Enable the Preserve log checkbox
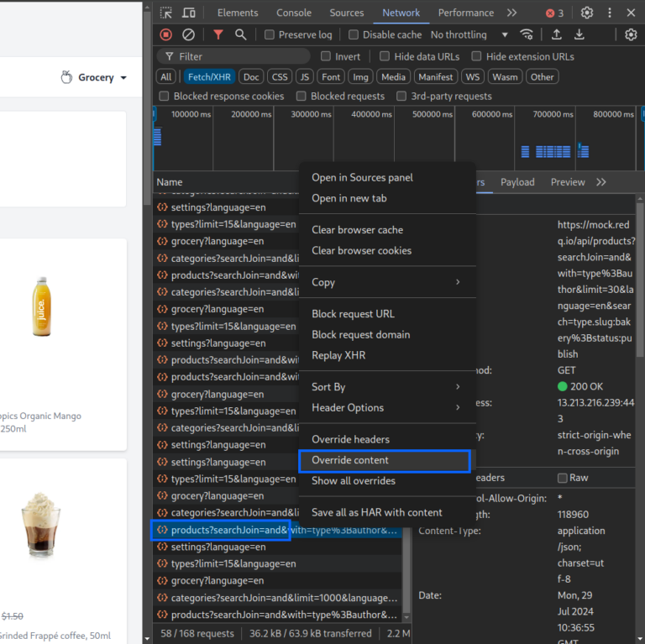This screenshot has width=645, height=644. (x=270, y=34)
